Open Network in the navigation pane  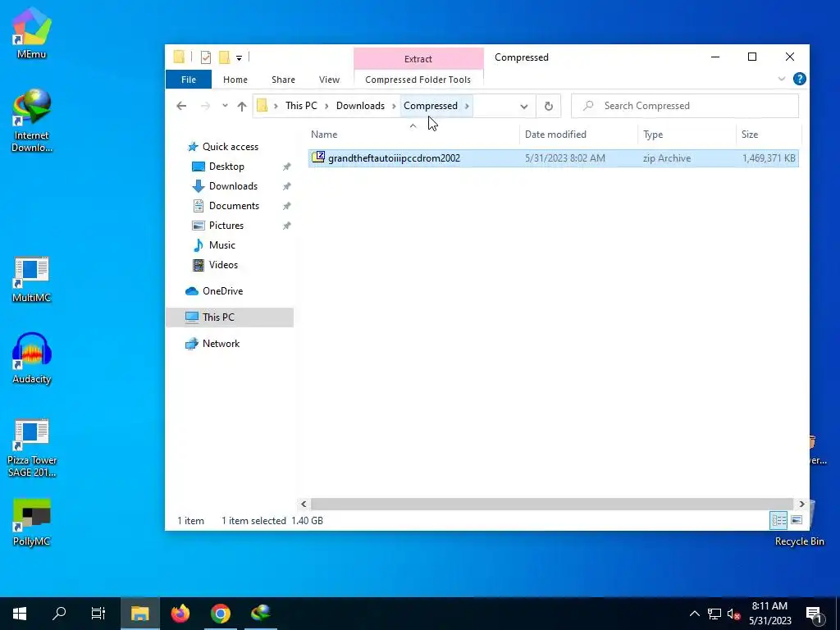click(220, 344)
